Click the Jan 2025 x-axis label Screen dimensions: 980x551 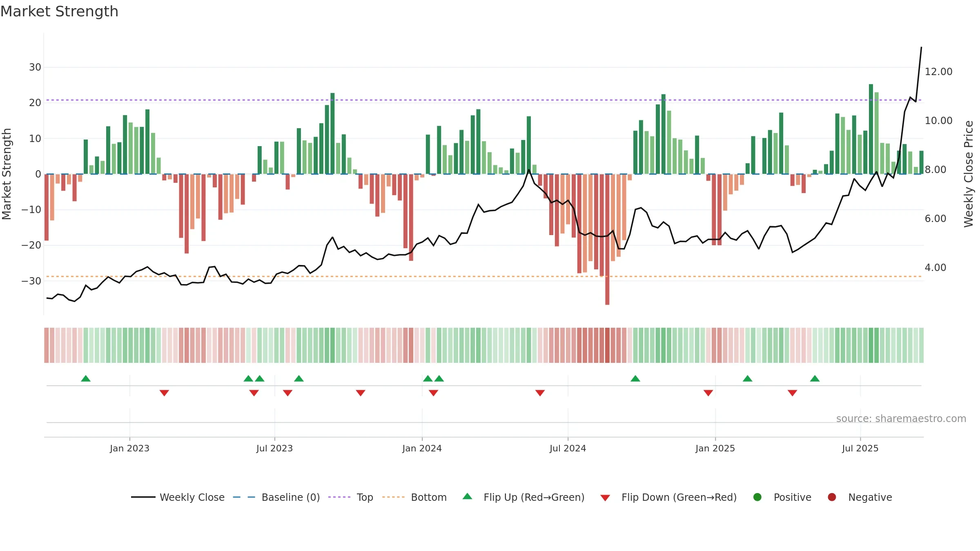pyautogui.click(x=715, y=448)
